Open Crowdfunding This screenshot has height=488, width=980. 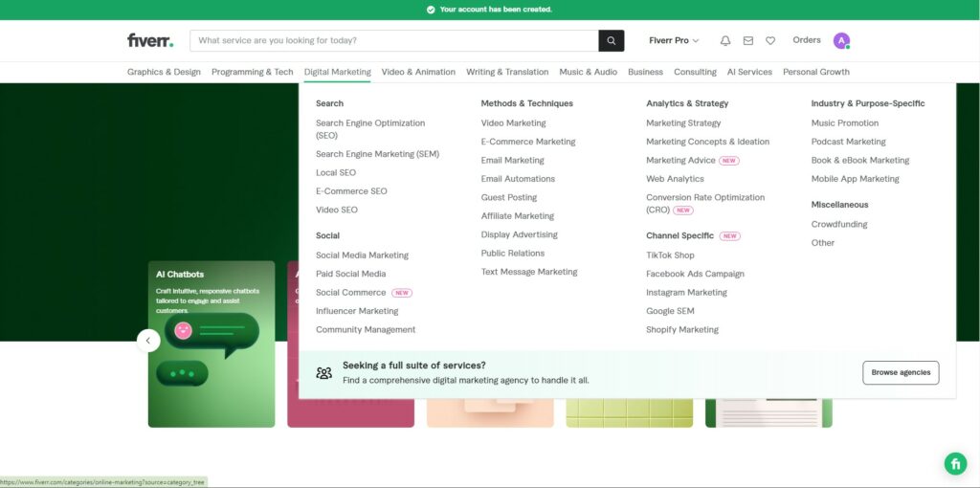pos(838,224)
